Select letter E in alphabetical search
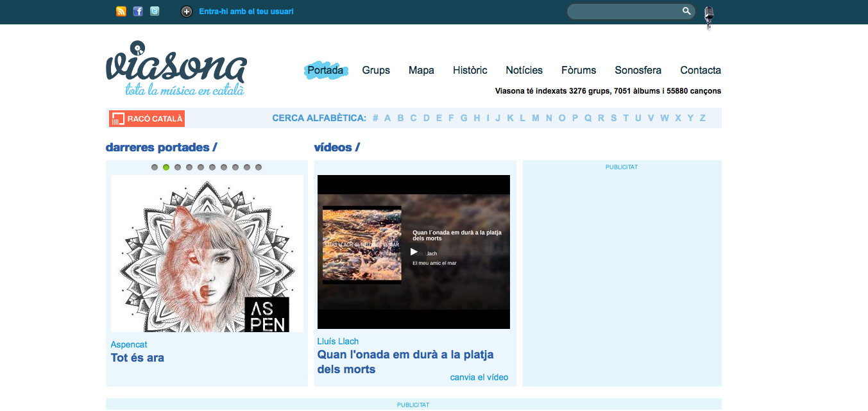The image size is (868, 411). tap(439, 118)
